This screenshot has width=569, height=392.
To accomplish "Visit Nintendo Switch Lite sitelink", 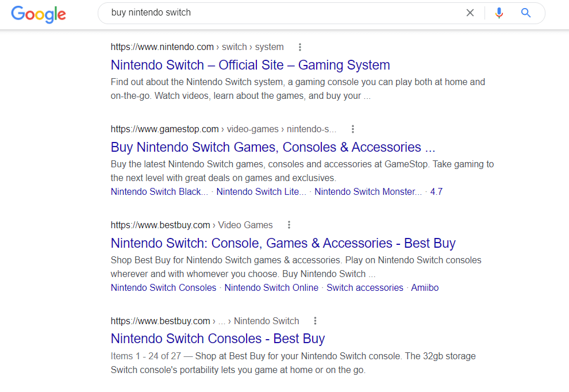I will click(x=261, y=192).
